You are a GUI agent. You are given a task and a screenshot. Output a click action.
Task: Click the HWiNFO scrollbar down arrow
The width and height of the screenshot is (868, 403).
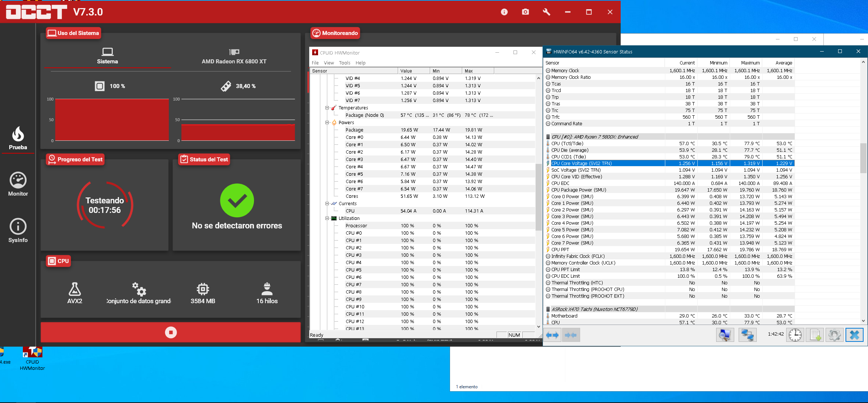[x=863, y=321]
